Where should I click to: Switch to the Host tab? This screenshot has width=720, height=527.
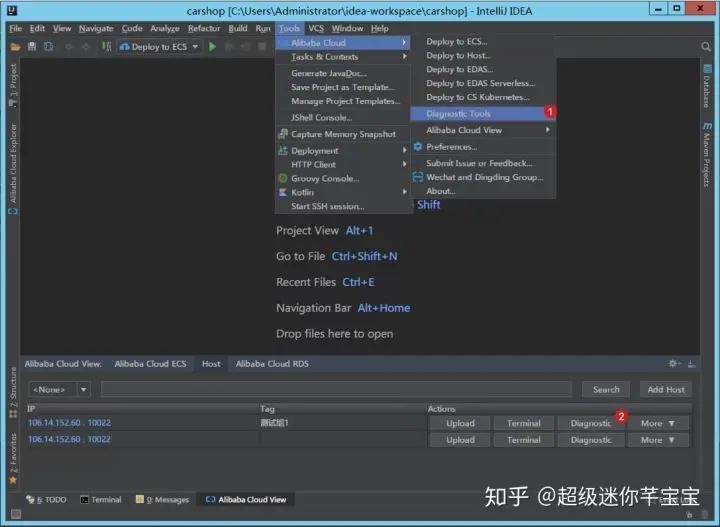[211, 364]
